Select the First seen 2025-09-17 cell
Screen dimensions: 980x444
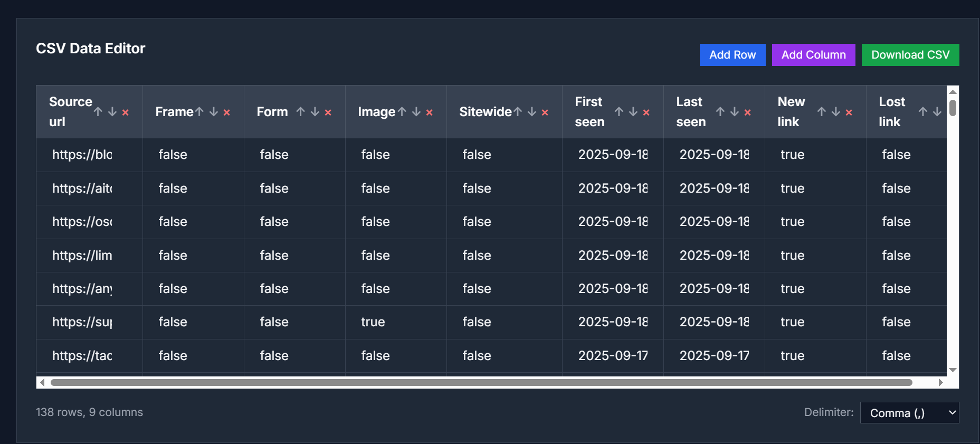[x=612, y=356]
